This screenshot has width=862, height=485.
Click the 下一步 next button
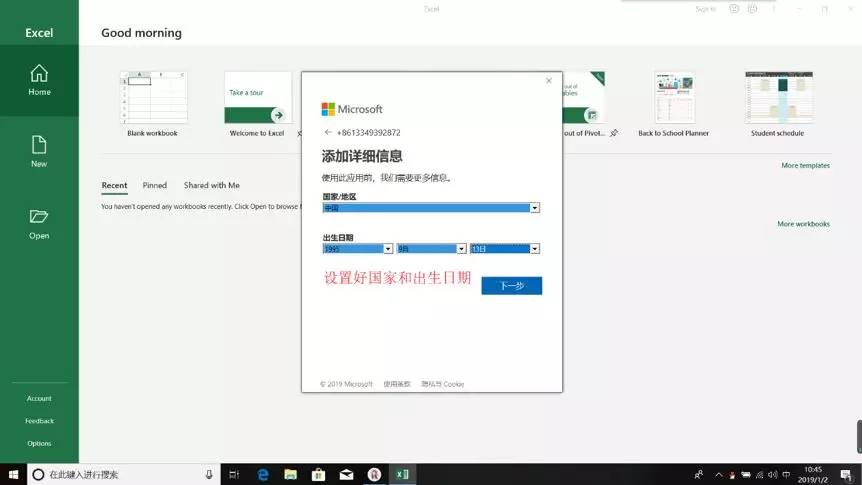512,285
